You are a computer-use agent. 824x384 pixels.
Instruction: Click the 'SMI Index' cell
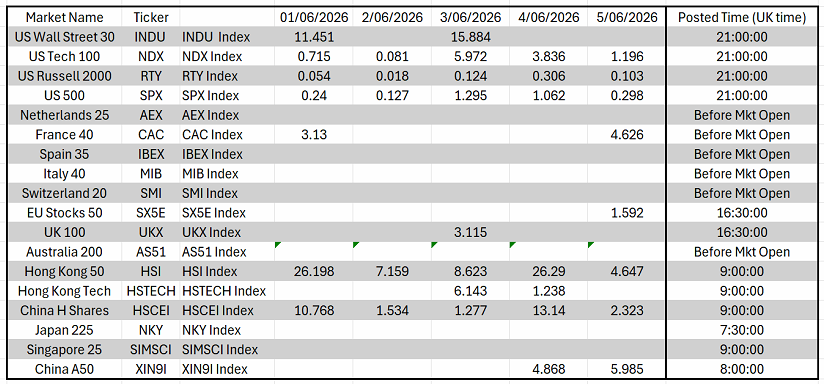(227, 193)
